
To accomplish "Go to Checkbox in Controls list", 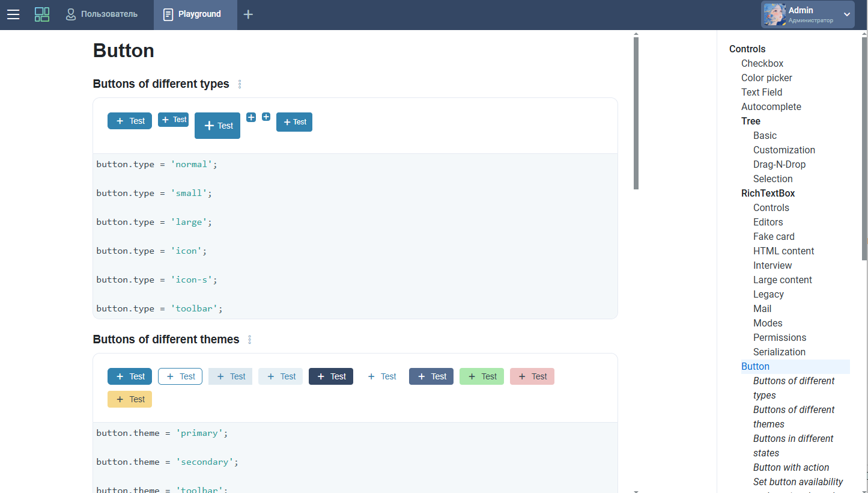I will pos(762,63).
